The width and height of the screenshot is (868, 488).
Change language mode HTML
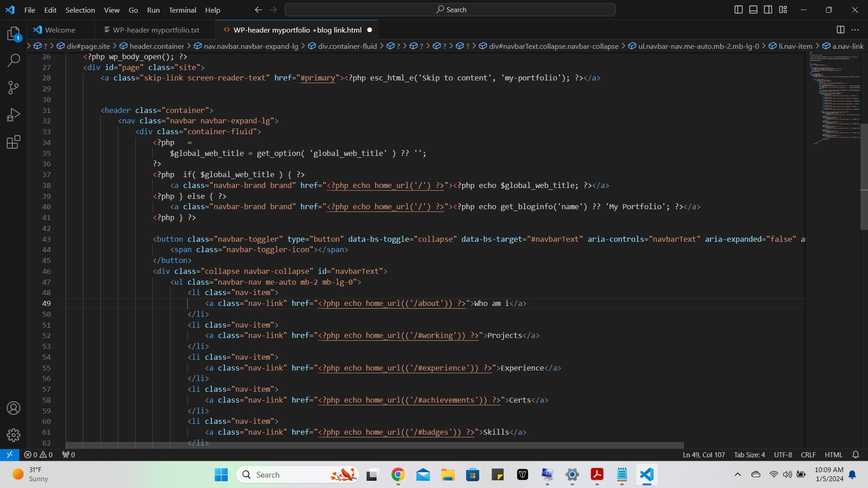[x=833, y=455]
